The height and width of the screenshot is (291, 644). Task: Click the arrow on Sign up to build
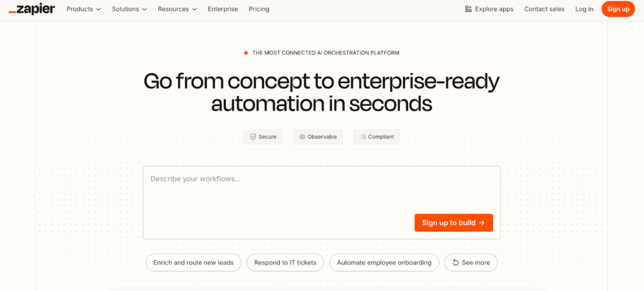(x=482, y=222)
